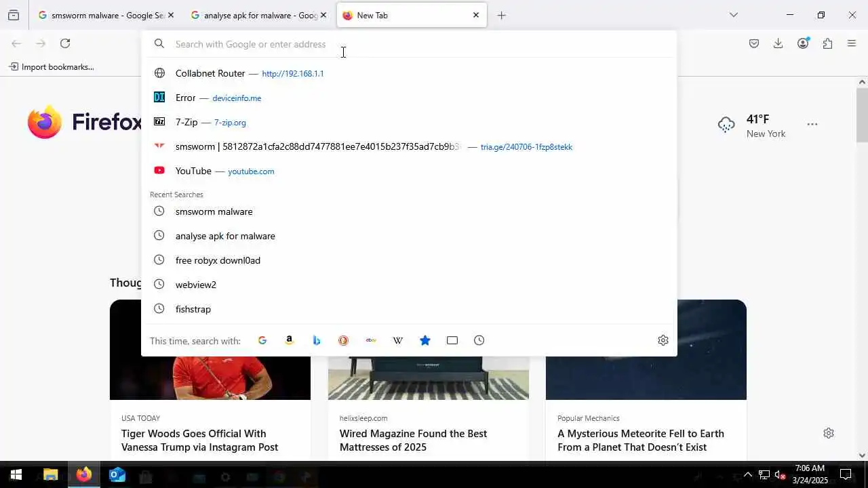Open the notification center icon
The height and width of the screenshot is (488, 868).
[x=846, y=475]
